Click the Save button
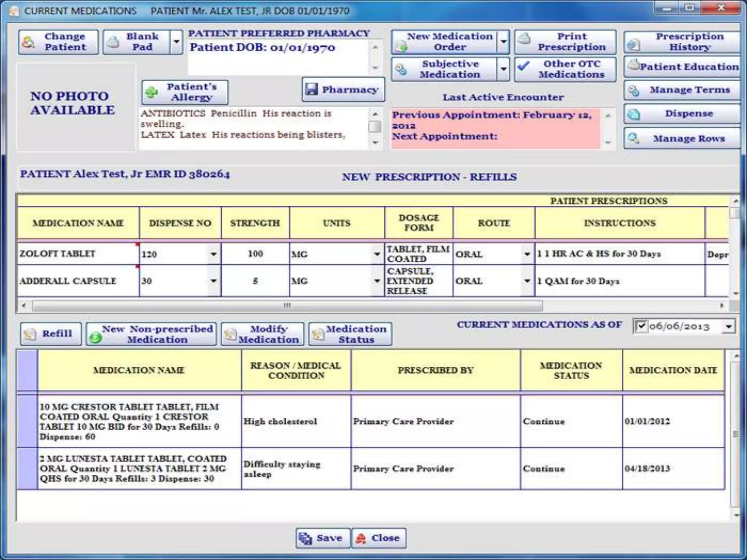The width and height of the screenshot is (747, 560). click(x=322, y=538)
